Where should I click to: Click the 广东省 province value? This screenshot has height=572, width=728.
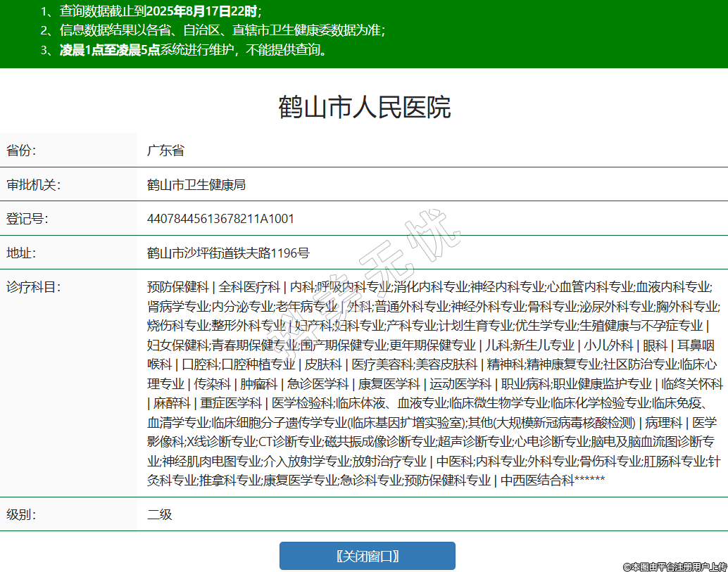165,151
